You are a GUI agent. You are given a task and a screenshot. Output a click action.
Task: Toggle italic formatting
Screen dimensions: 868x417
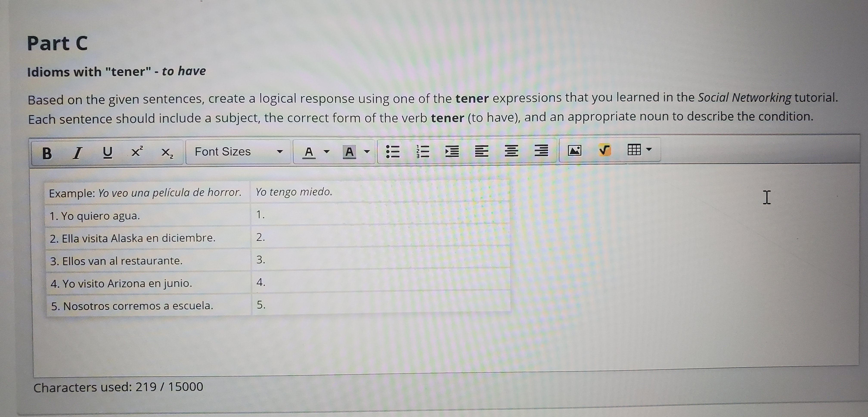pos(77,153)
